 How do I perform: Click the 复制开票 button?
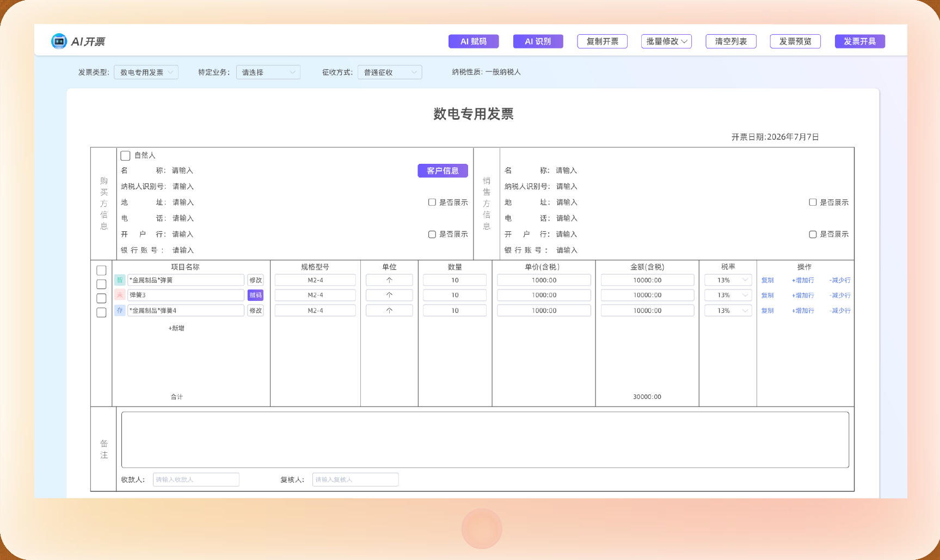click(x=603, y=41)
